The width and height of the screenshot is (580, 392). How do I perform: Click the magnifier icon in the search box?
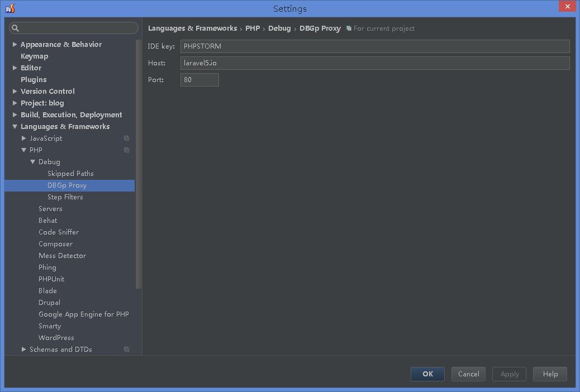coord(15,27)
